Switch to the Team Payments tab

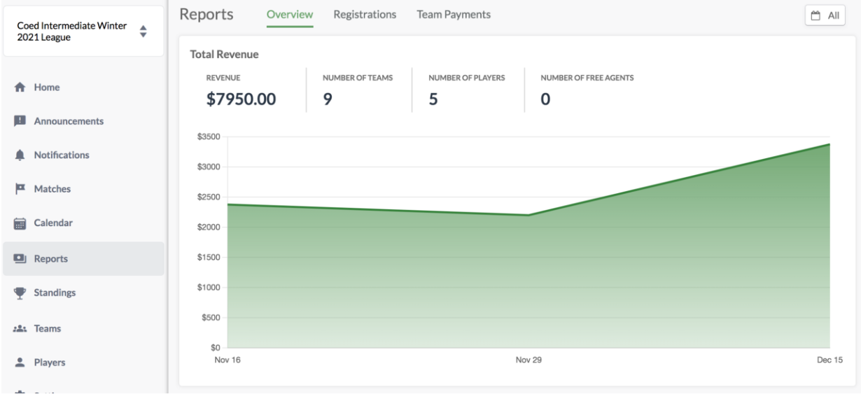click(x=454, y=14)
